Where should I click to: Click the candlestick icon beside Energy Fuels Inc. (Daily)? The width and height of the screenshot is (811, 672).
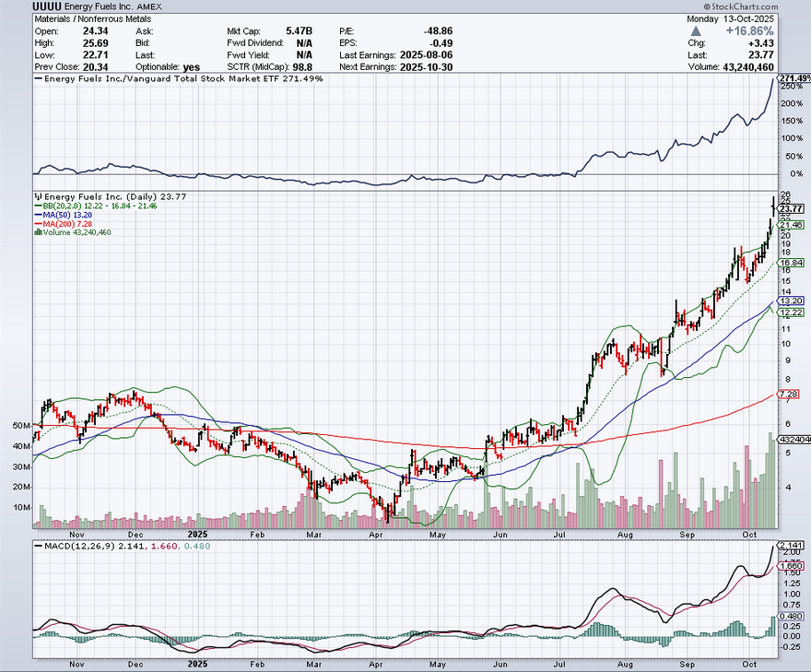[39, 196]
